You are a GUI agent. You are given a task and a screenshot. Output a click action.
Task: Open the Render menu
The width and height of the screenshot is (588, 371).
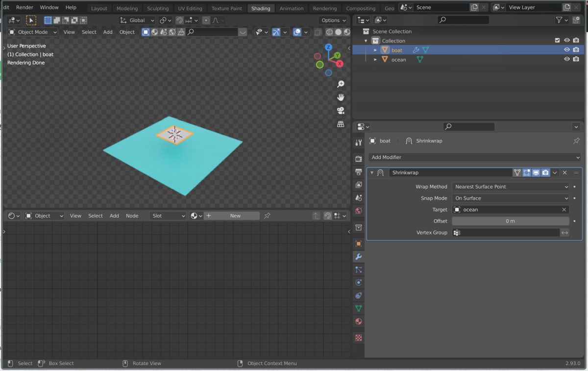pos(24,7)
